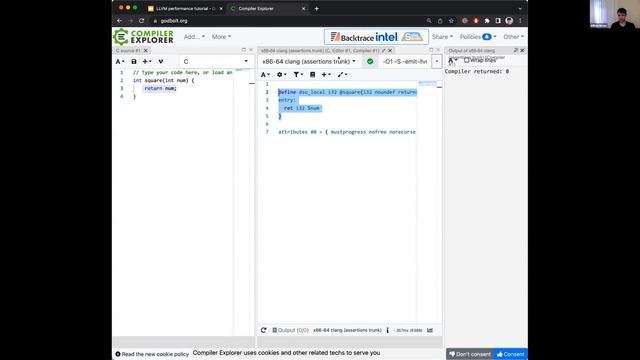The image size is (640, 360).
Task: Open the More dropdown menu
Action: (x=221, y=37)
